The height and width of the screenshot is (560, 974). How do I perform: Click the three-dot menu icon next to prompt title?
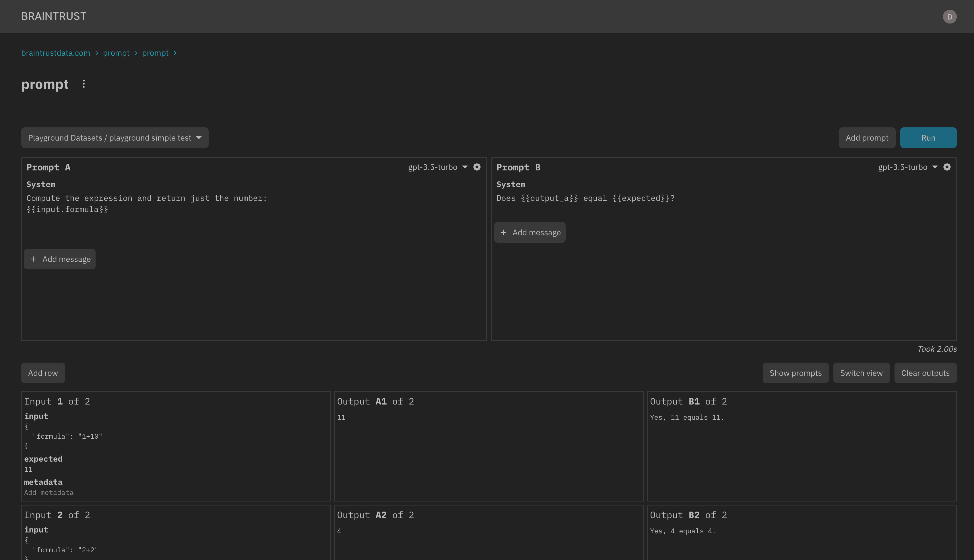[84, 84]
